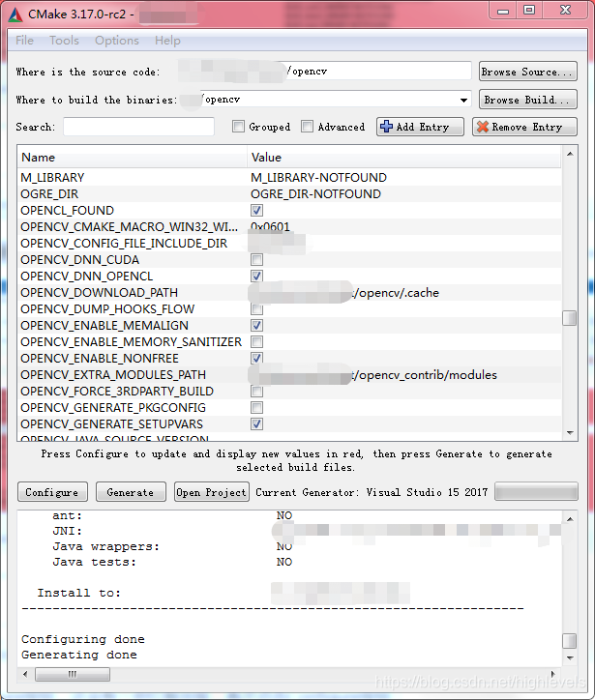Click the CMake logo icon in title bar
Viewport: 595px width, 700px height.
(15, 15)
